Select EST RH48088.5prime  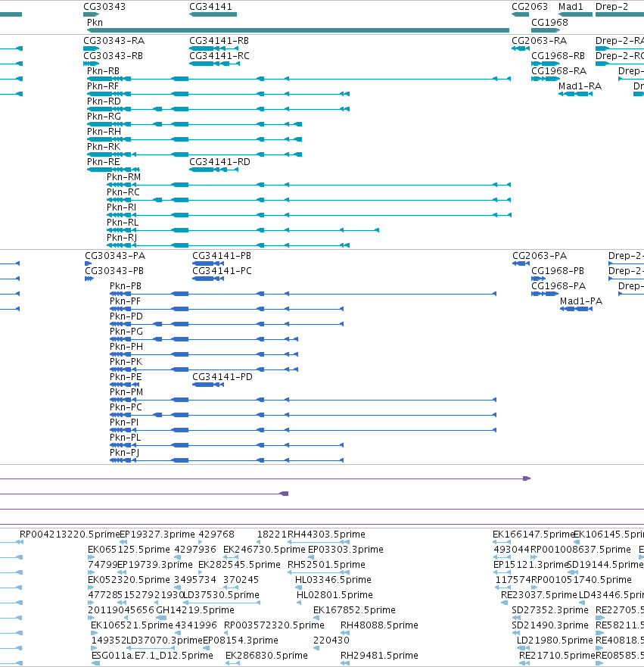pyautogui.click(x=380, y=625)
